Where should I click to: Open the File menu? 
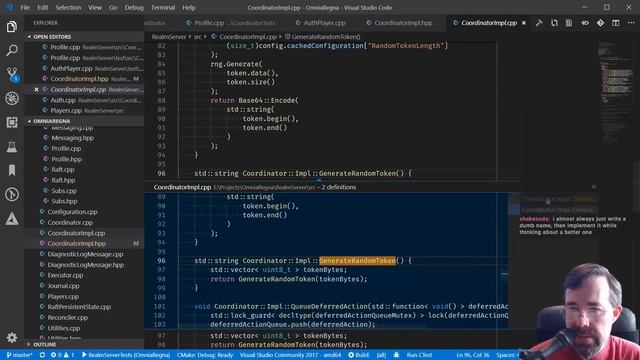(25, 7)
